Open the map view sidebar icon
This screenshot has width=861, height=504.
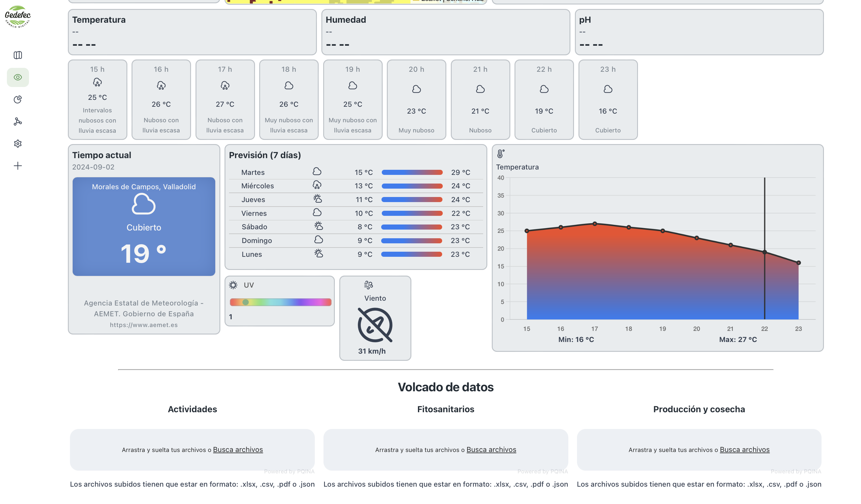(x=18, y=55)
